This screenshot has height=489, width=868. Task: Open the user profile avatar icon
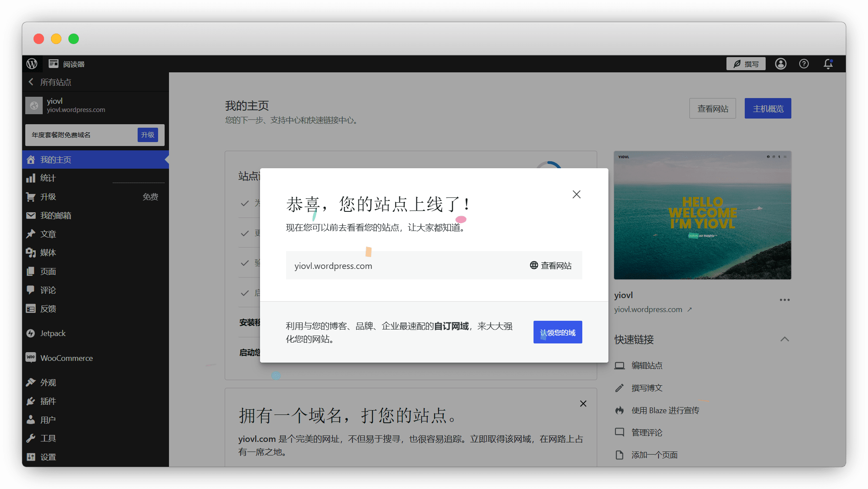coord(780,64)
